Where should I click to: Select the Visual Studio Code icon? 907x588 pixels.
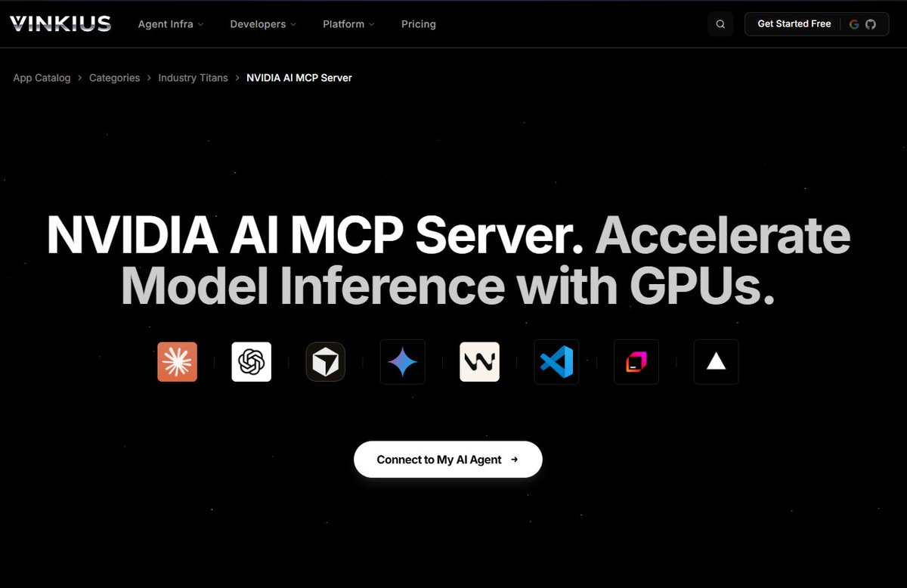[x=556, y=362]
